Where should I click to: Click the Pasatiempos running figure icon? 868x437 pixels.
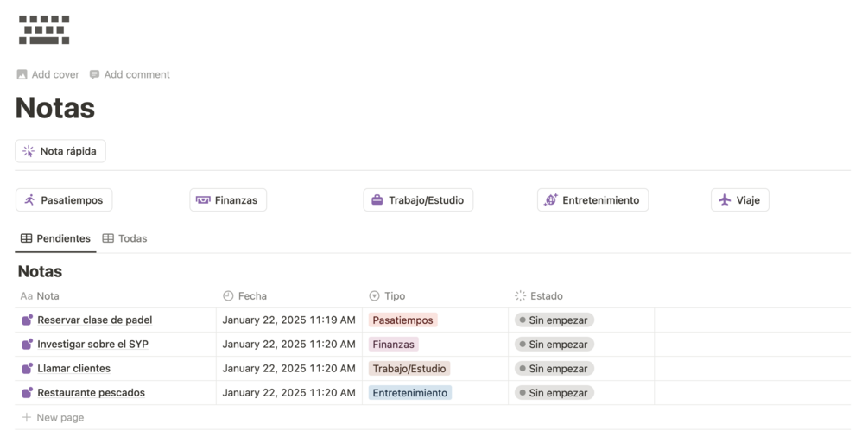point(29,200)
